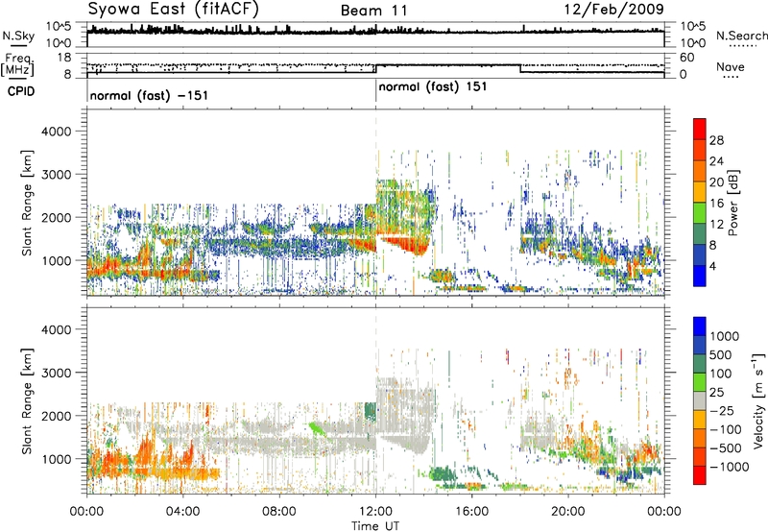Click the '20:00' time axis tick label
The width and height of the screenshot is (768, 532).
point(568,512)
